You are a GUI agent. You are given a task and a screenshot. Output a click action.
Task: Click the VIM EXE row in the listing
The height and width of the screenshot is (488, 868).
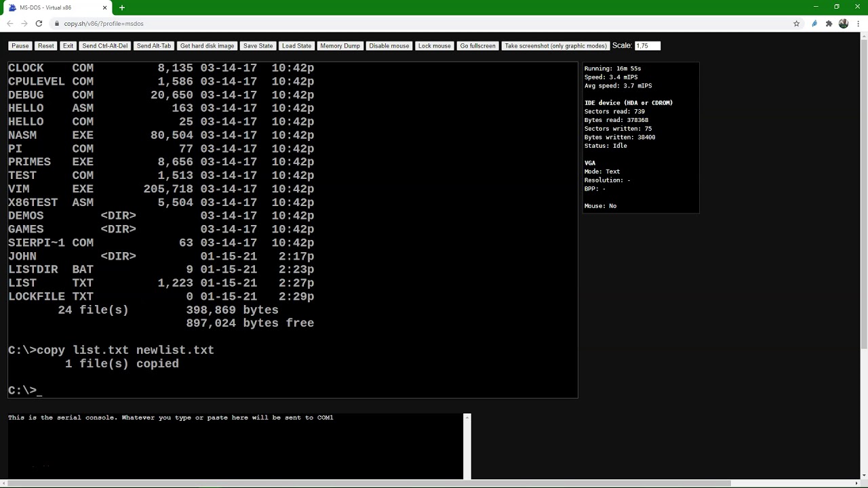coord(161,189)
